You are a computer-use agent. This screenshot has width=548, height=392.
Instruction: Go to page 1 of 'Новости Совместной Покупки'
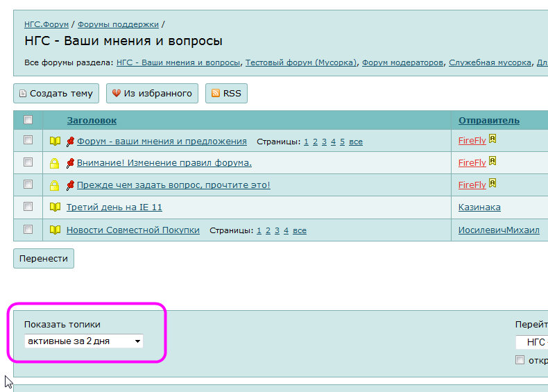pos(259,230)
